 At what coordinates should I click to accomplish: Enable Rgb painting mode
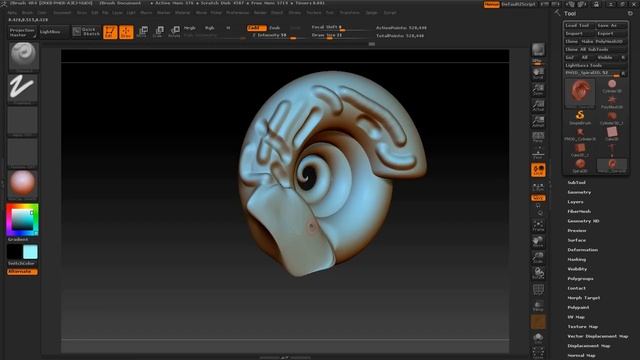click(x=209, y=28)
